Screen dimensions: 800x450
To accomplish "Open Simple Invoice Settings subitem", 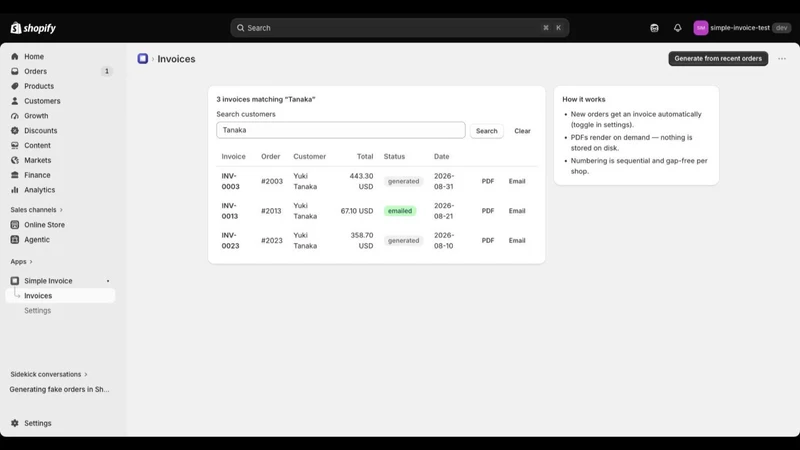I will [x=38, y=310].
